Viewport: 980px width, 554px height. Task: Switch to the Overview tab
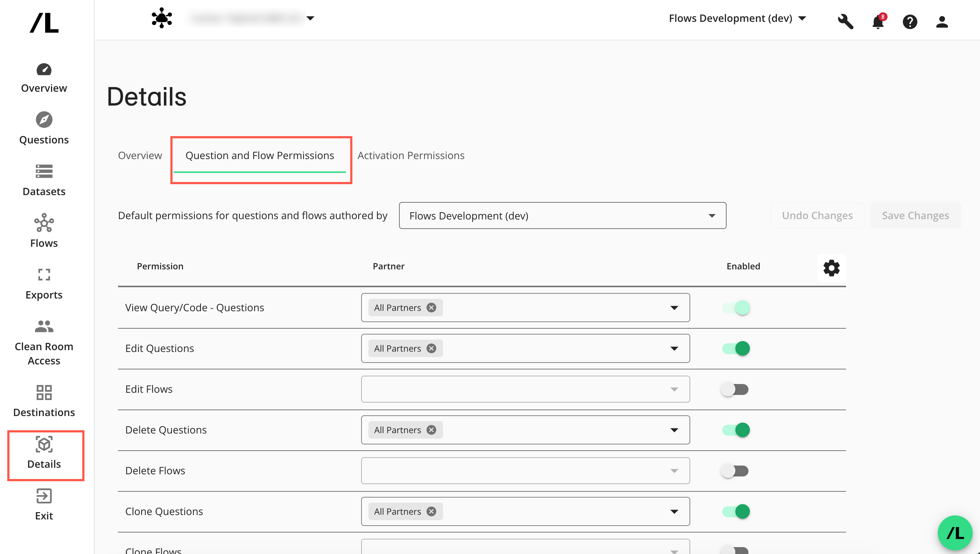[140, 155]
